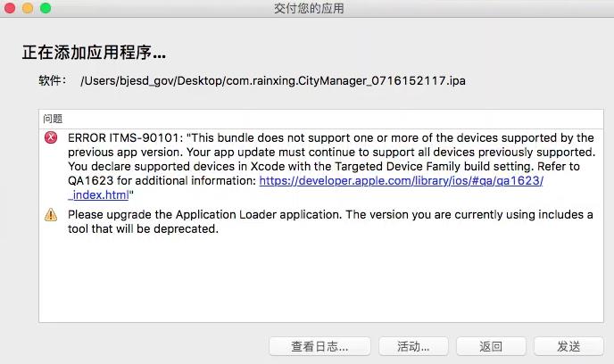The image size is (614, 364).
Task: Minimize the window with the yellow button
Action: tap(28, 8)
